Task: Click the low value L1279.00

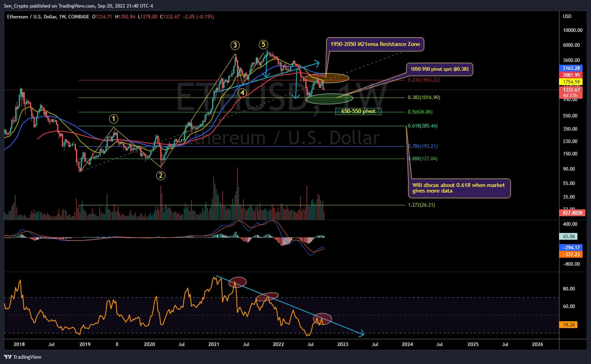Action: coord(147,17)
